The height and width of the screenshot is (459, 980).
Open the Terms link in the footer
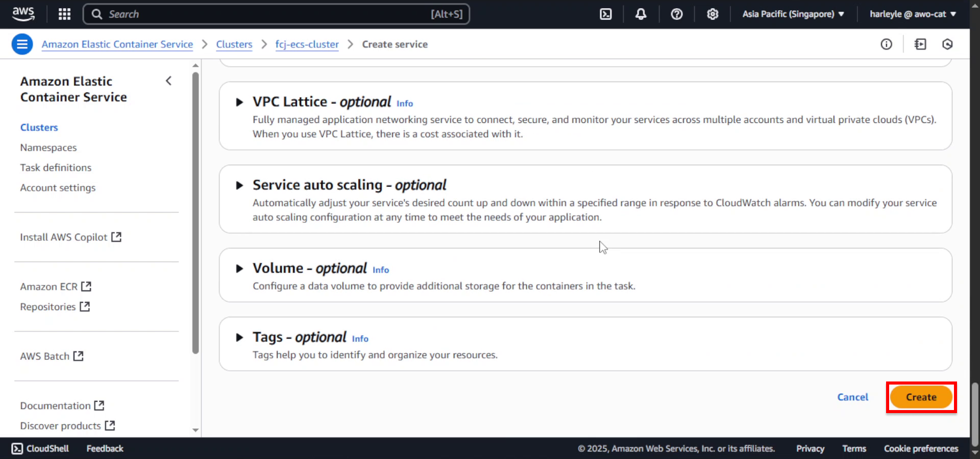854,448
